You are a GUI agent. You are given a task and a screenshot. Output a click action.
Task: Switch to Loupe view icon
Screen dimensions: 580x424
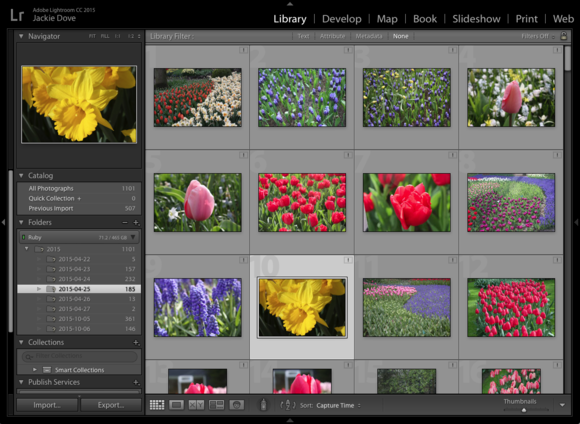coord(176,405)
